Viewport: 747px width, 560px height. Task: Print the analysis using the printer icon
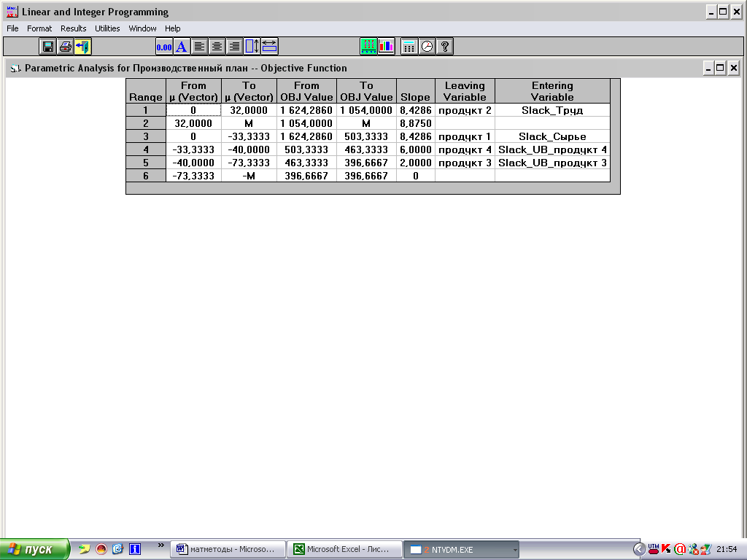coord(65,47)
